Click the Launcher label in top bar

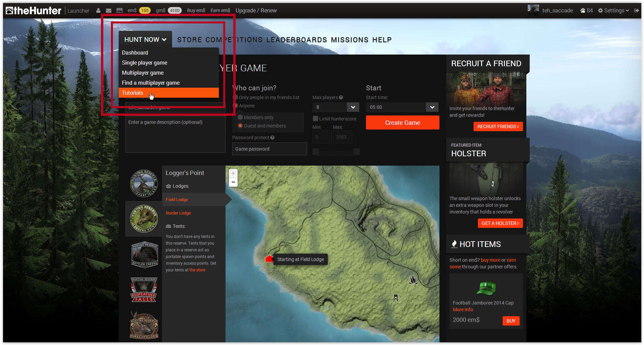79,11
